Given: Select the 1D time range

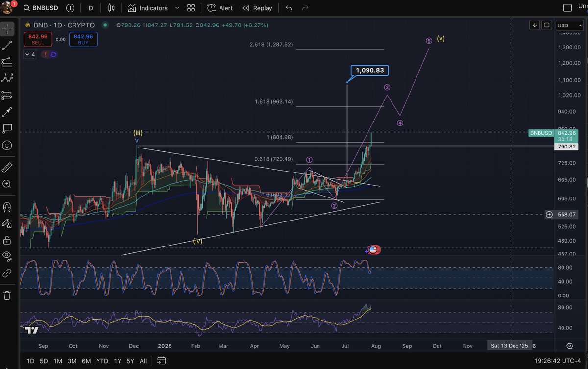Looking at the screenshot, I should coord(30,361).
